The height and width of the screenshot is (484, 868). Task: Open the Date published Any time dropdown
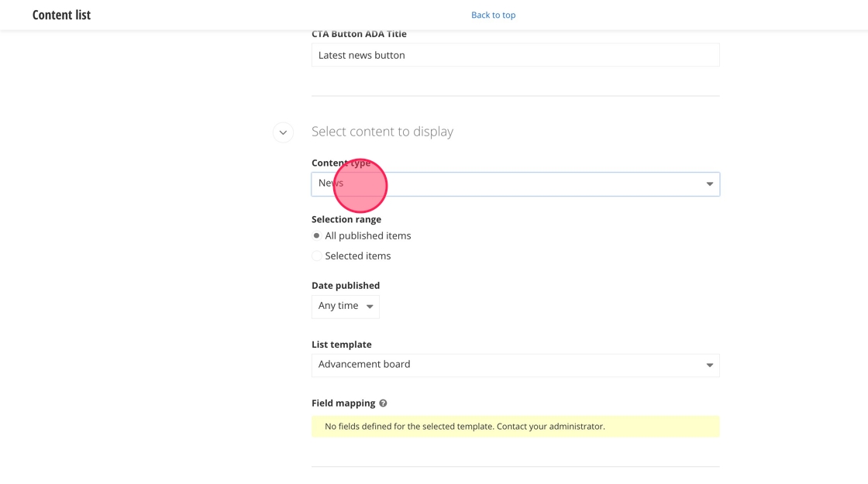click(346, 307)
